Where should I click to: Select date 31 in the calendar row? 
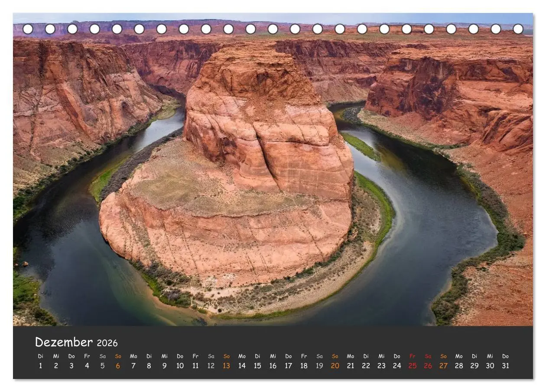505,366
